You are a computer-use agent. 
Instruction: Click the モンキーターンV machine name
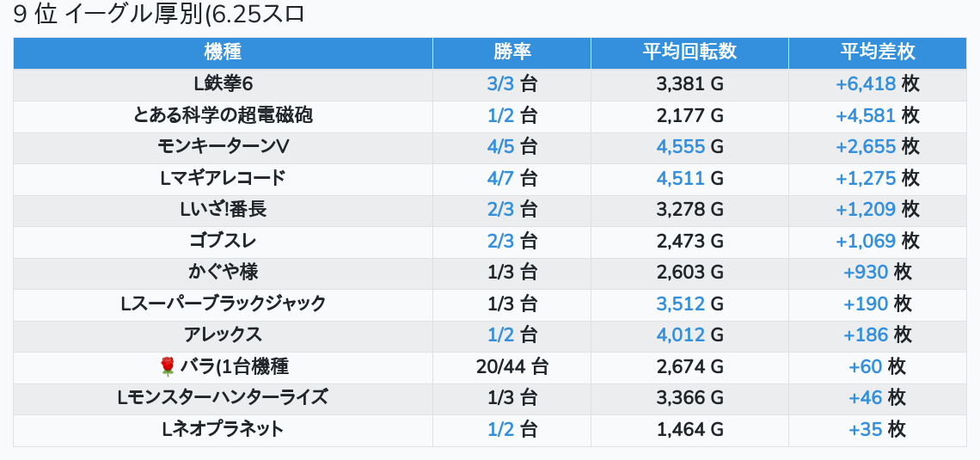point(223,147)
